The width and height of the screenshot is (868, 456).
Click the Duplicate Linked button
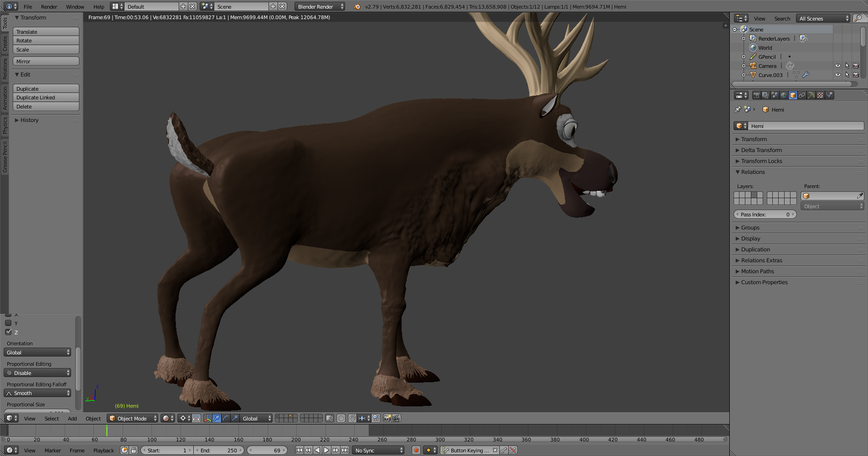(x=46, y=97)
